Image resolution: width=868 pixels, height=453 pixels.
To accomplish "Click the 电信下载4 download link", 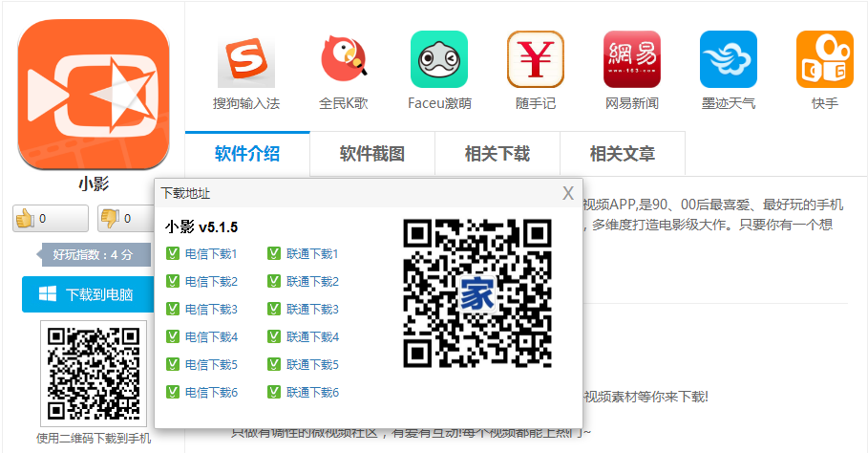I will coord(211,336).
